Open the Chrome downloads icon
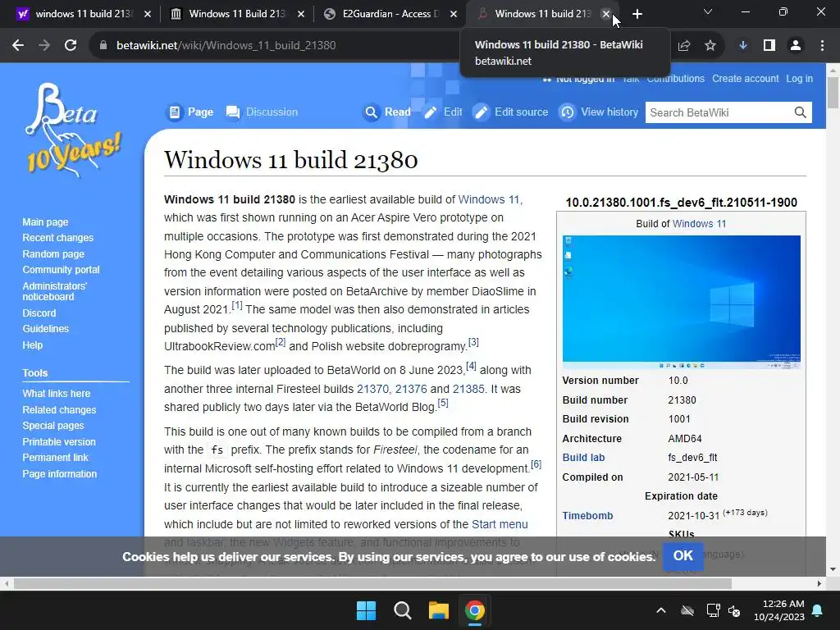The image size is (840, 630). [743, 46]
